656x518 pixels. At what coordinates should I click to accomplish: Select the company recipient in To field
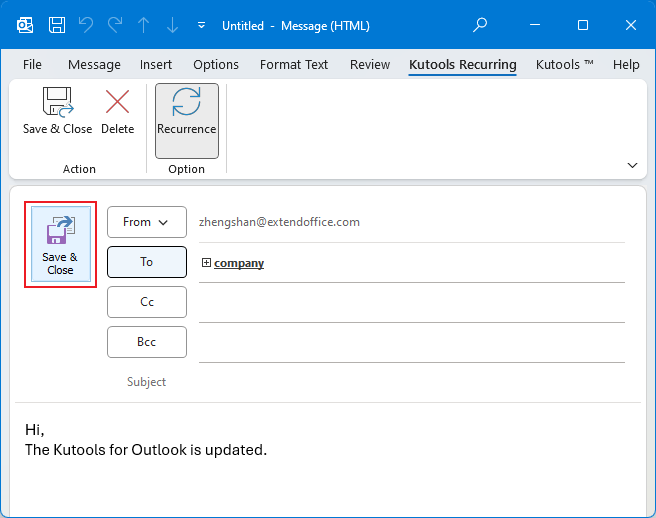(x=239, y=263)
